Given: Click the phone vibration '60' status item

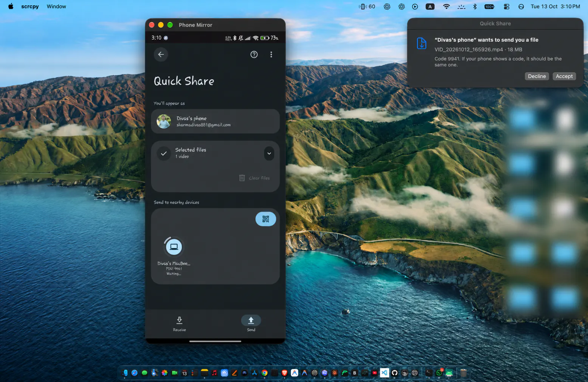Looking at the screenshot, I should [x=367, y=6].
